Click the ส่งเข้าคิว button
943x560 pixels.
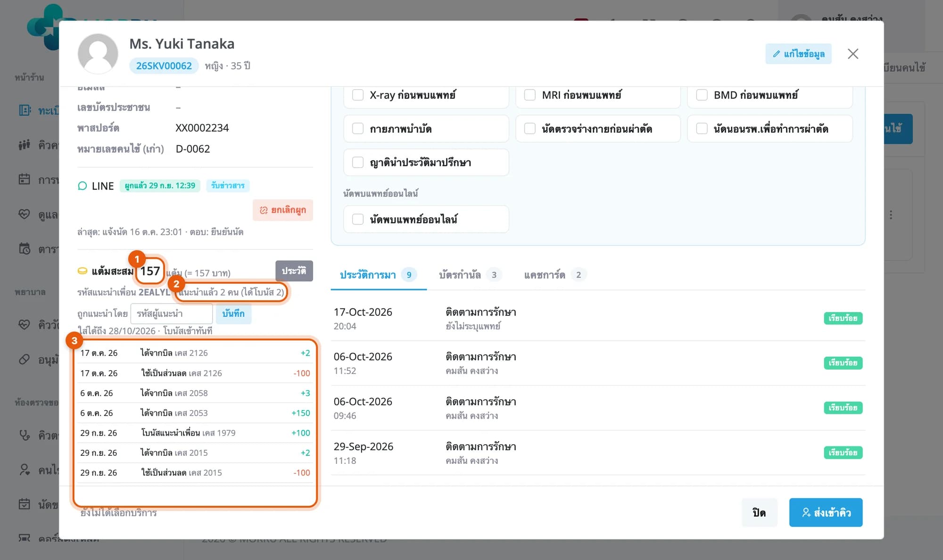[x=826, y=512]
